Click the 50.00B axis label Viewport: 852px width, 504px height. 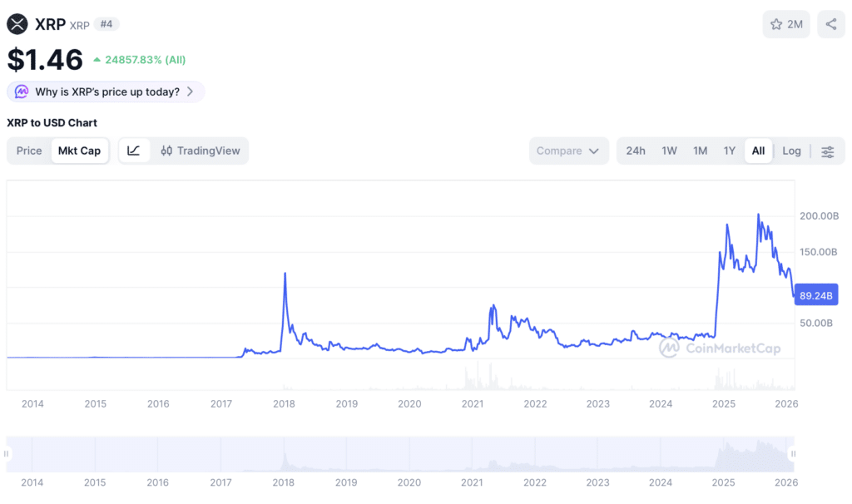tap(815, 323)
